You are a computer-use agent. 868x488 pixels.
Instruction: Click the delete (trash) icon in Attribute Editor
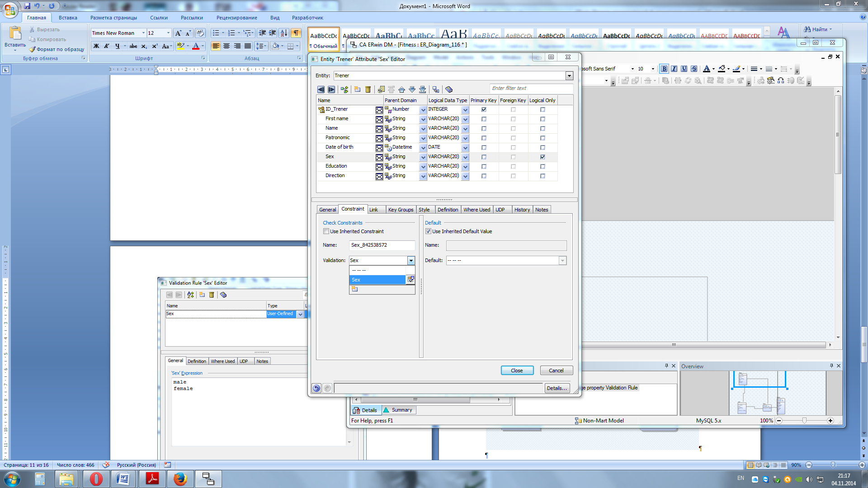tap(368, 89)
